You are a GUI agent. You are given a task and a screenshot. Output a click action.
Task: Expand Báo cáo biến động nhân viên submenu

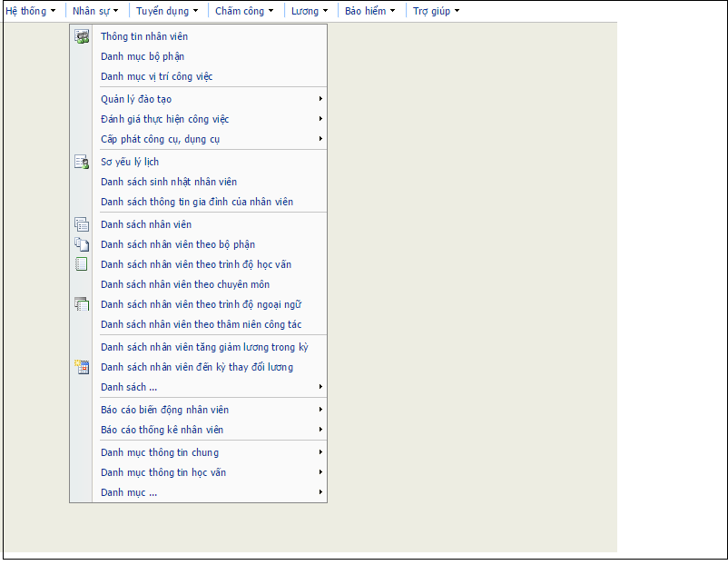320,410
